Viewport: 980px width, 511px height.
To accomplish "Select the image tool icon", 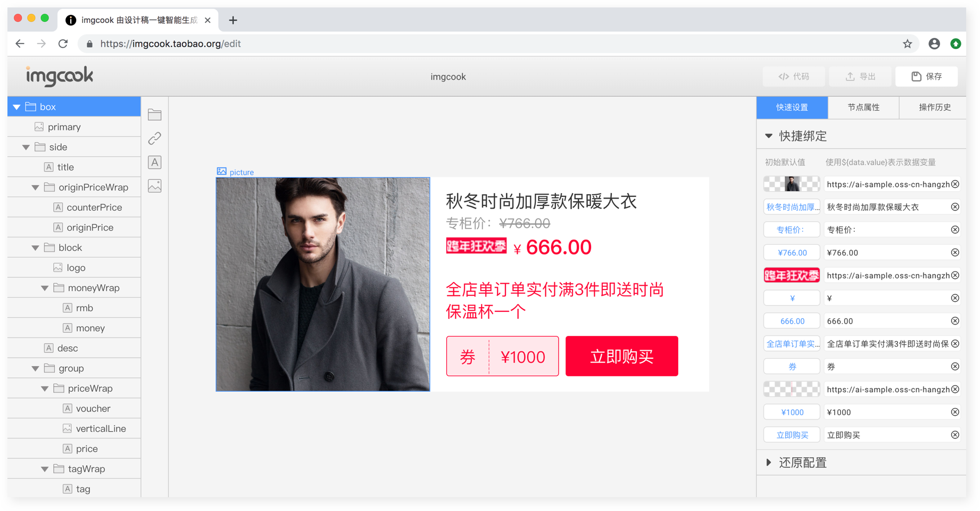I will click(x=155, y=186).
